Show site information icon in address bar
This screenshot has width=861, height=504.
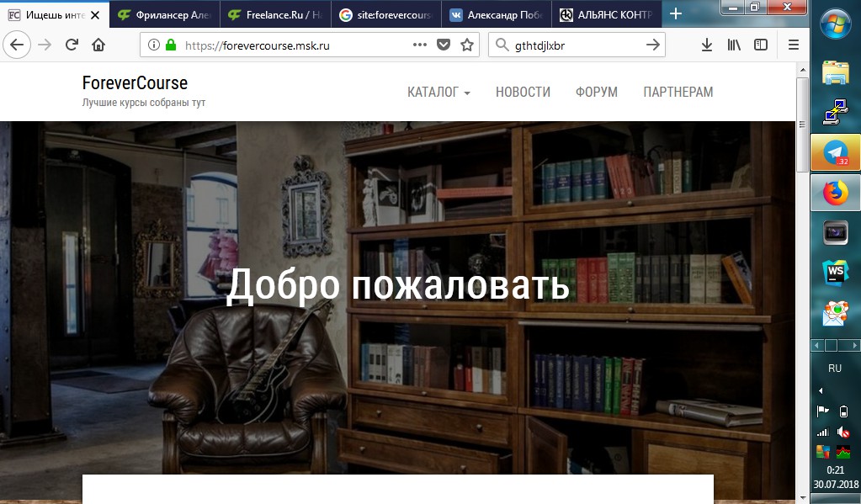coord(154,45)
